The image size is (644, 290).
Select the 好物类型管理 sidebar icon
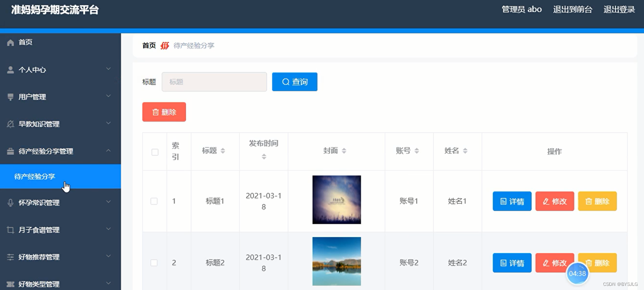tap(9, 284)
